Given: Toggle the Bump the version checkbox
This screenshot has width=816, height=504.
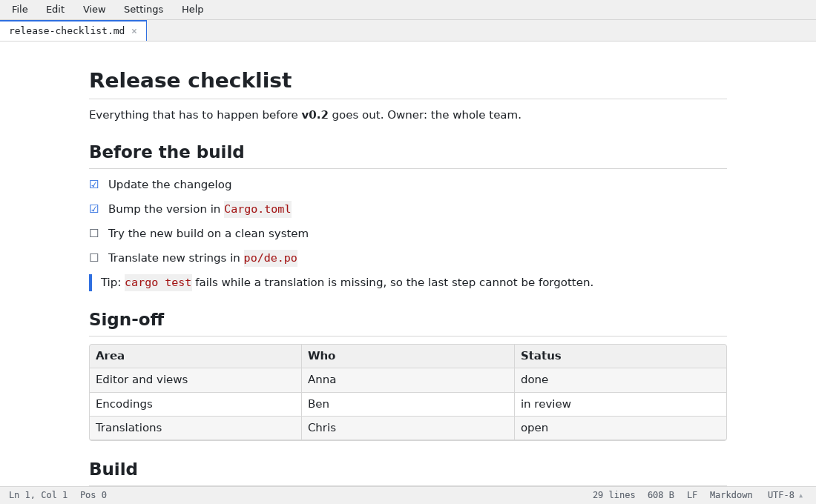Looking at the screenshot, I should 93,209.
